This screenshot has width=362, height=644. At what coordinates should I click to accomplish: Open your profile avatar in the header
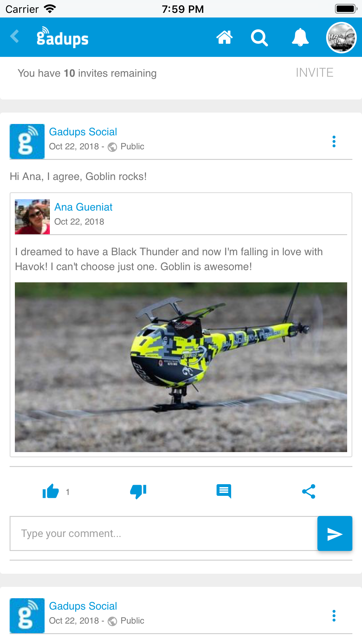[x=341, y=38]
